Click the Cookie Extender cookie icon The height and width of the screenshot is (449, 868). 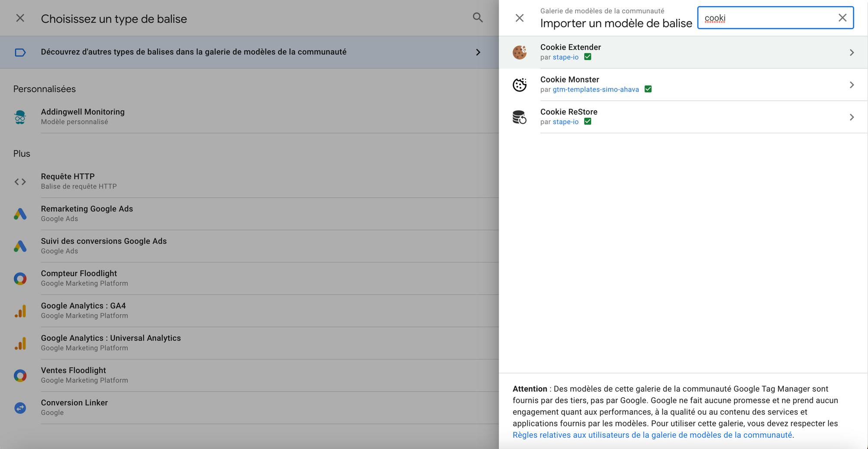(x=519, y=52)
